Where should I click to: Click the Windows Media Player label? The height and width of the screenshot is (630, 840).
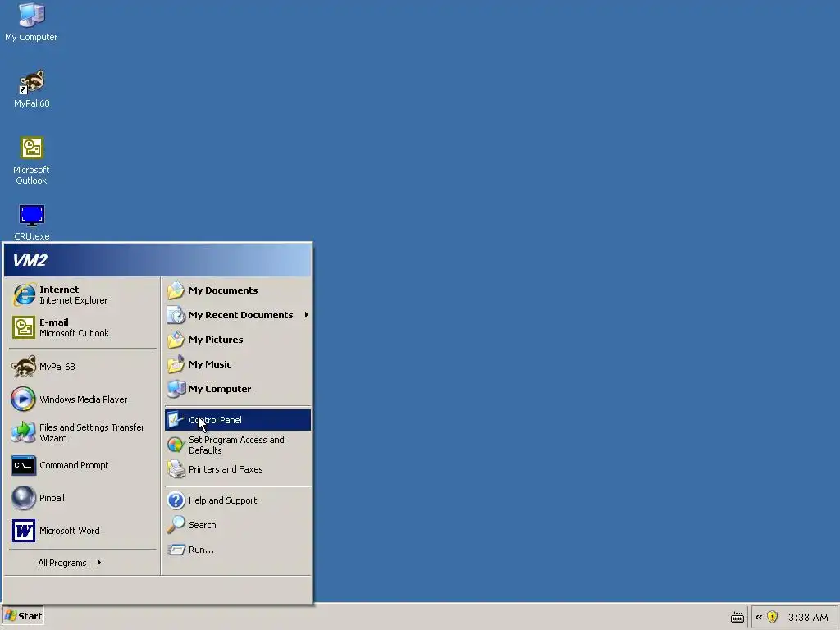pos(83,399)
